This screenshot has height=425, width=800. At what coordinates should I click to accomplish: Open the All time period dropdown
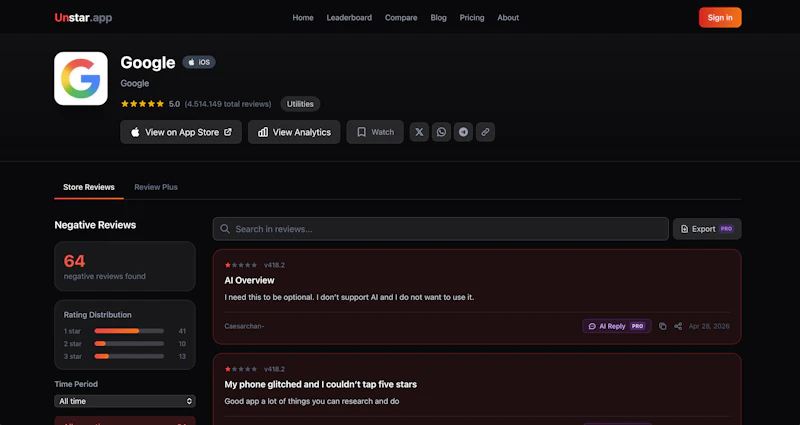coord(125,401)
